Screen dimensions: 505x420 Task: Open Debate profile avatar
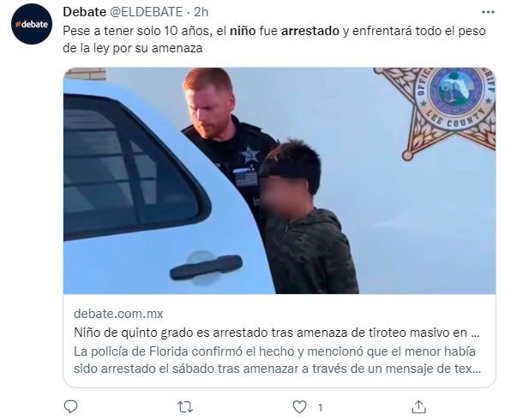(32, 24)
